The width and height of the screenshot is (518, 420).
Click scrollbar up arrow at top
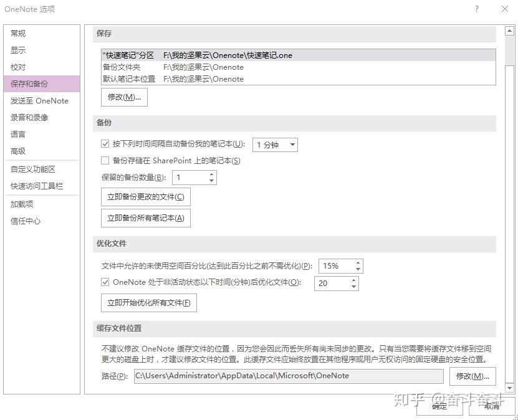[509, 31]
